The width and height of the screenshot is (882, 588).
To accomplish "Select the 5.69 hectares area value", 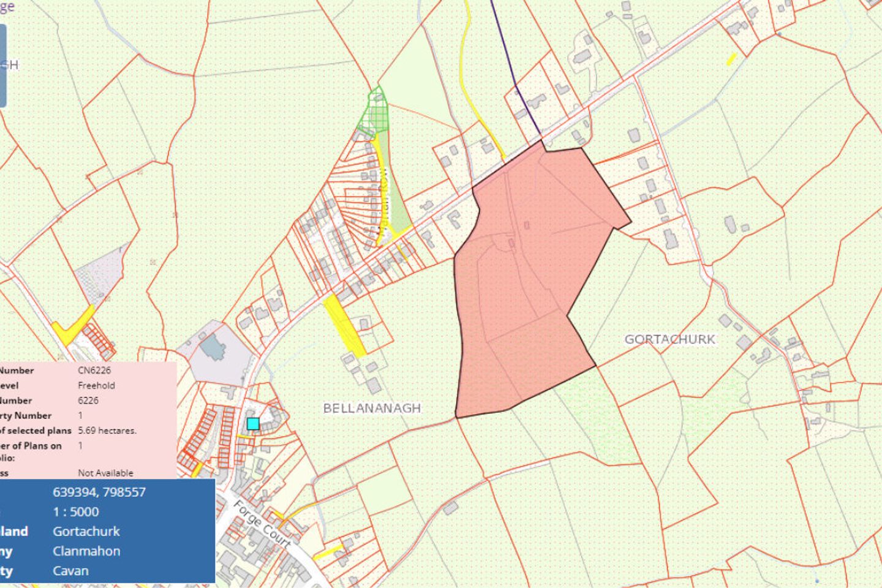I will coord(107,431).
